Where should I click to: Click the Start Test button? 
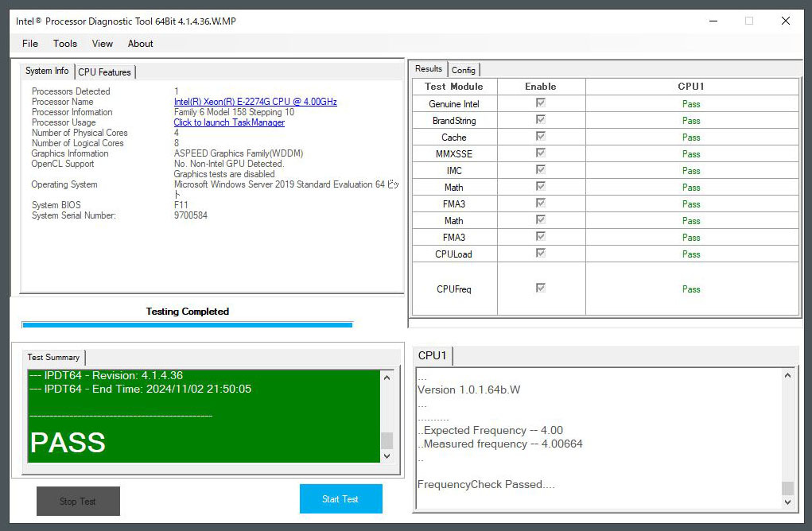click(340, 499)
